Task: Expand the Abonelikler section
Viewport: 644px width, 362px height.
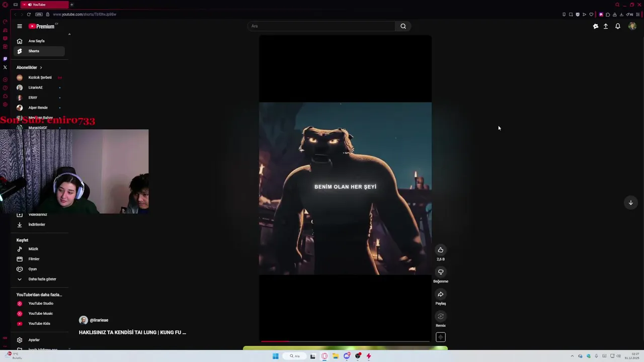Action: [x=29, y=67]
